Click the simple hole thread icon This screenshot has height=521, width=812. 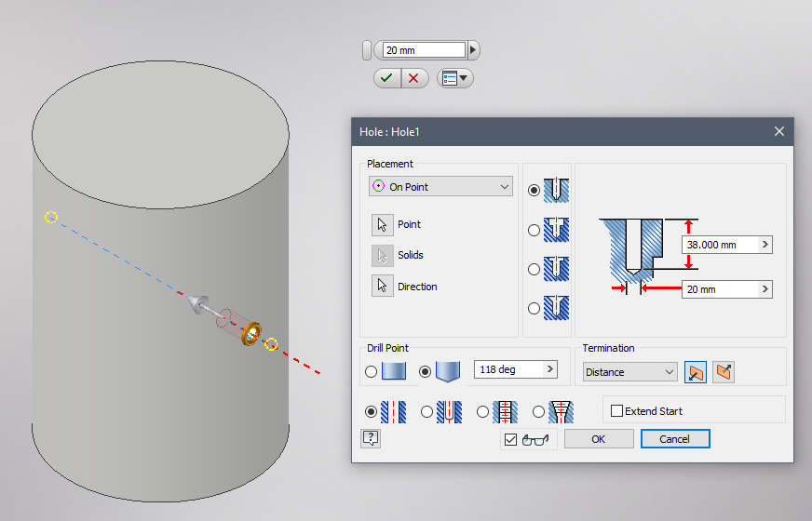pyautogui.click(x=394, y=412)
